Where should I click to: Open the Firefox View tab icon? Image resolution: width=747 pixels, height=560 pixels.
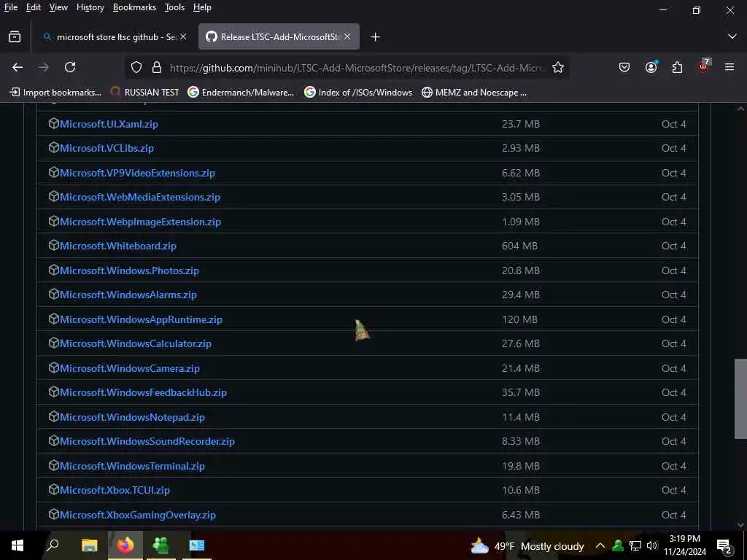point(15,36)
